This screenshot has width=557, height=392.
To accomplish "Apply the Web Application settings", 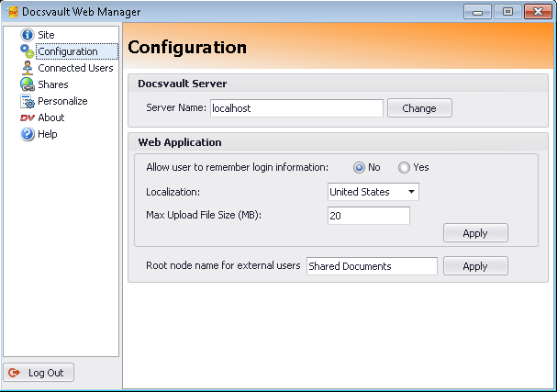I will [x=475, y=233].
